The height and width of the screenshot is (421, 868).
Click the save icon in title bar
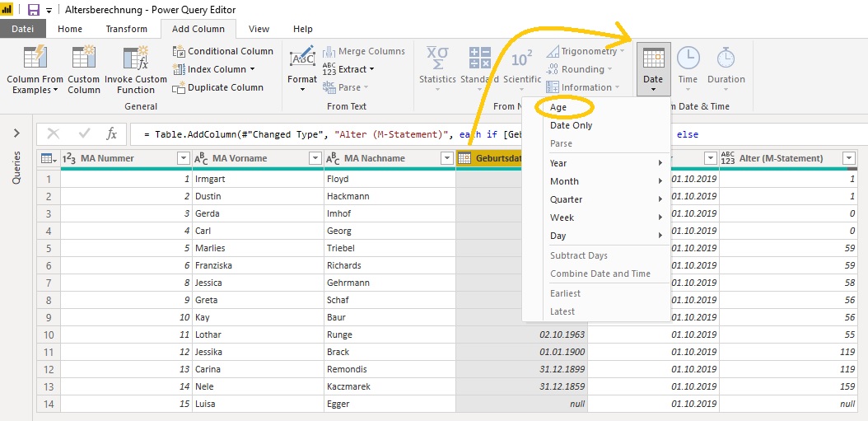(x=34, y=10)
